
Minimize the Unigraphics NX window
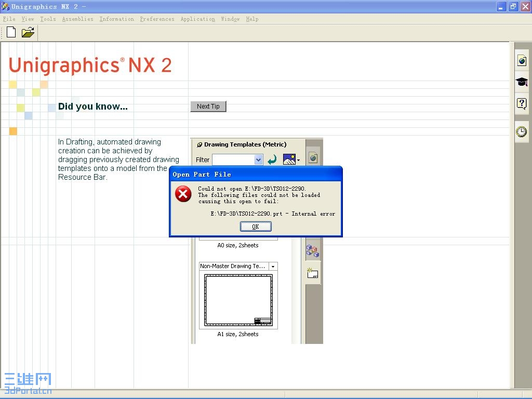coord(501,6)
